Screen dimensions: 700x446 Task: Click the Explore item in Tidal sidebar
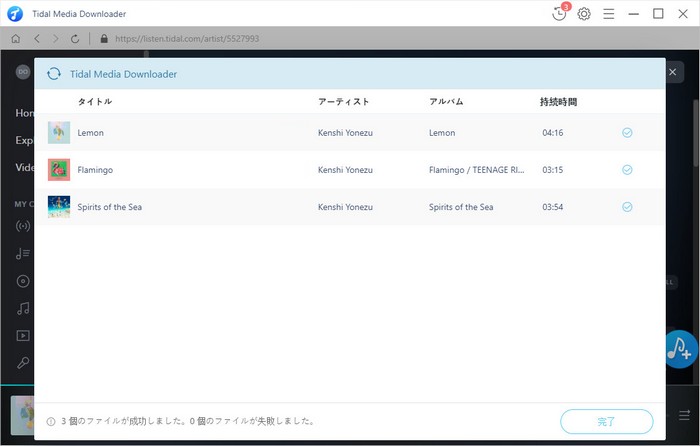[x=25, y=140]
